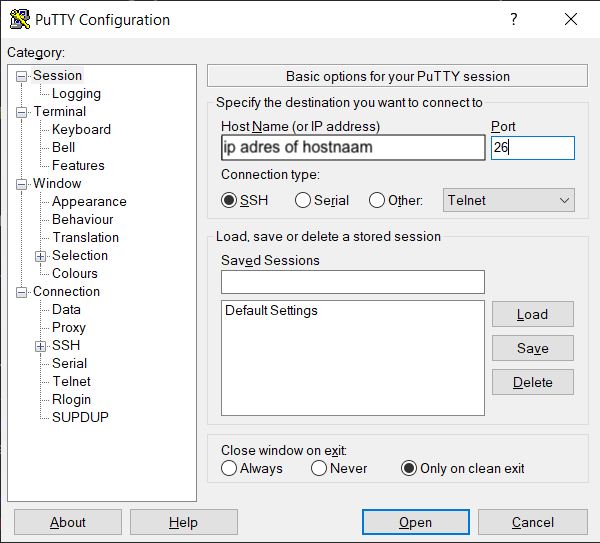The width and height of the screenshot is (600, 543).
Task: Collapse the Session tree node
Action: click(22, 76)
